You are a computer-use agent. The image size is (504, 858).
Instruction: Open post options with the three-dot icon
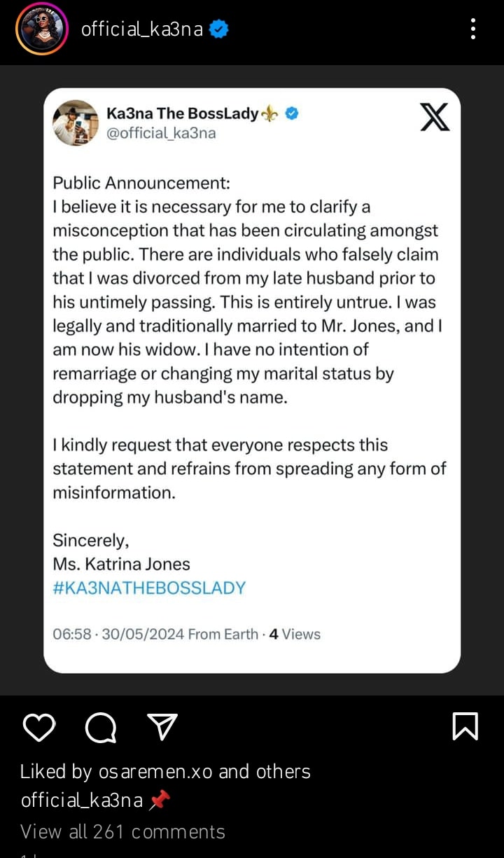(x=472, y=29)
